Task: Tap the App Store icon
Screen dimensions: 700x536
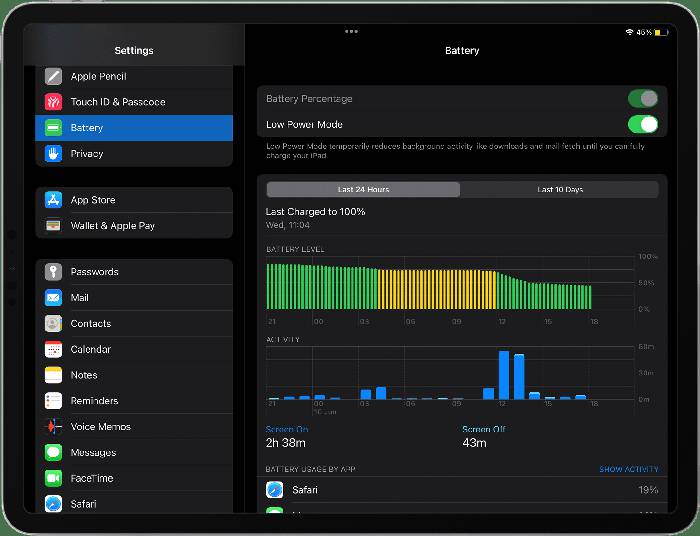Action: click(53, 200)
